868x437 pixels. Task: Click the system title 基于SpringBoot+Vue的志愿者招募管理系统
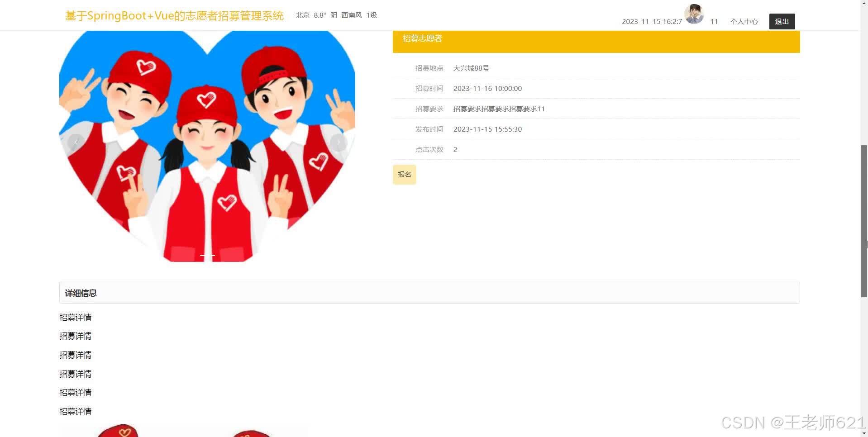(x=174, y=15)
